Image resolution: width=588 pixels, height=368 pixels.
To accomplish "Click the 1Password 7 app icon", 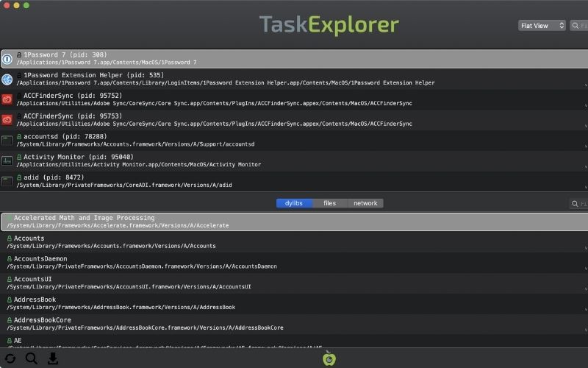I will (7, 59).
